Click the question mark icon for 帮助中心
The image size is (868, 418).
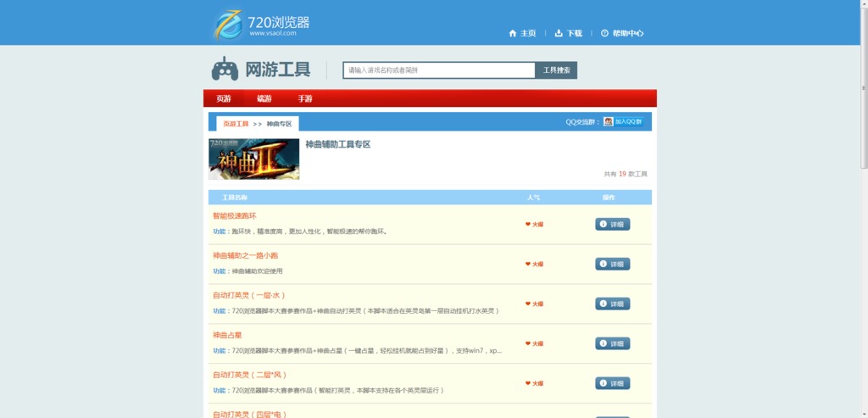604,33
